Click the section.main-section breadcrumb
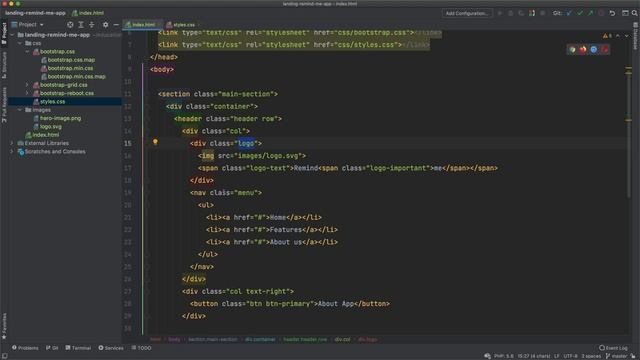 tap(213, 339)
